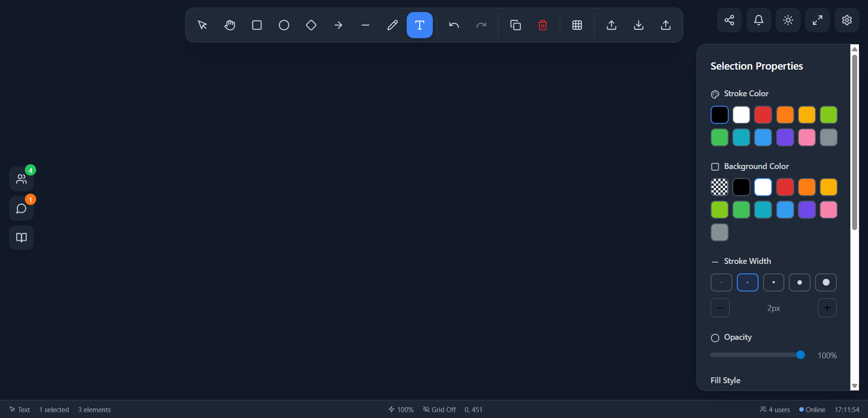Toggle light theme sun icon
The image size is (868, 418).
788,20
